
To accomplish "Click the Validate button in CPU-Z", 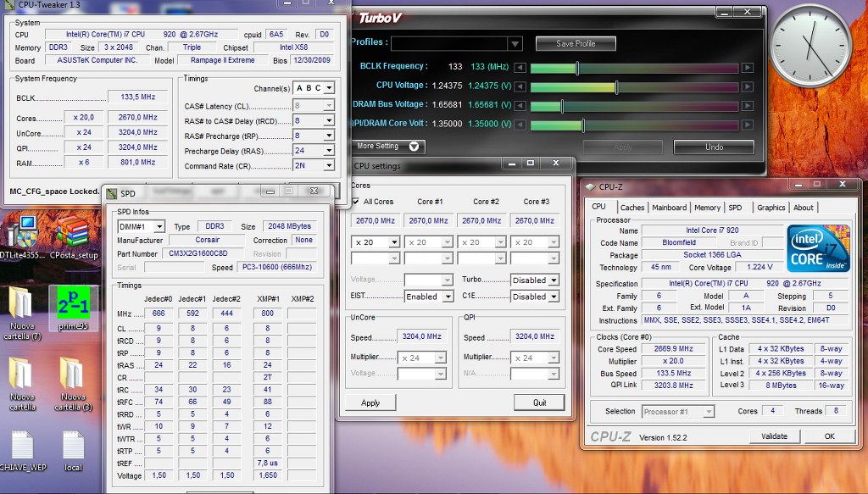I will [x=774, y=436].
